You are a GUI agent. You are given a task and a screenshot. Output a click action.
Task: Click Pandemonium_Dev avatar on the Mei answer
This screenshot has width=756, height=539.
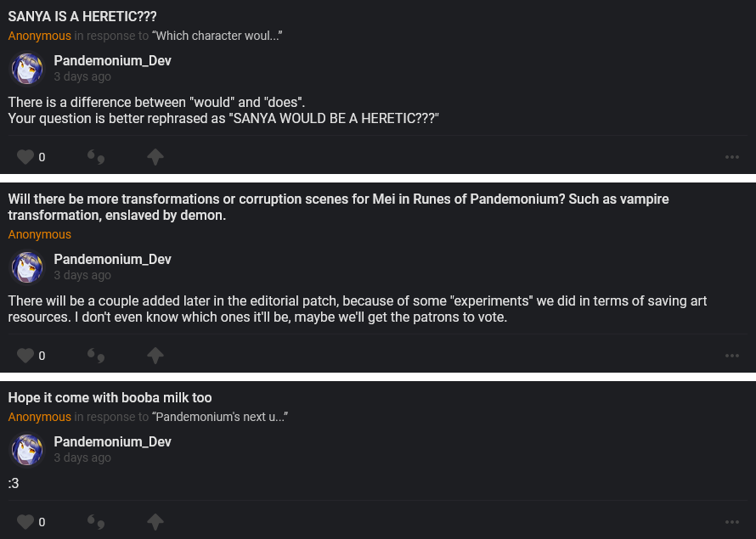point(27,267)
